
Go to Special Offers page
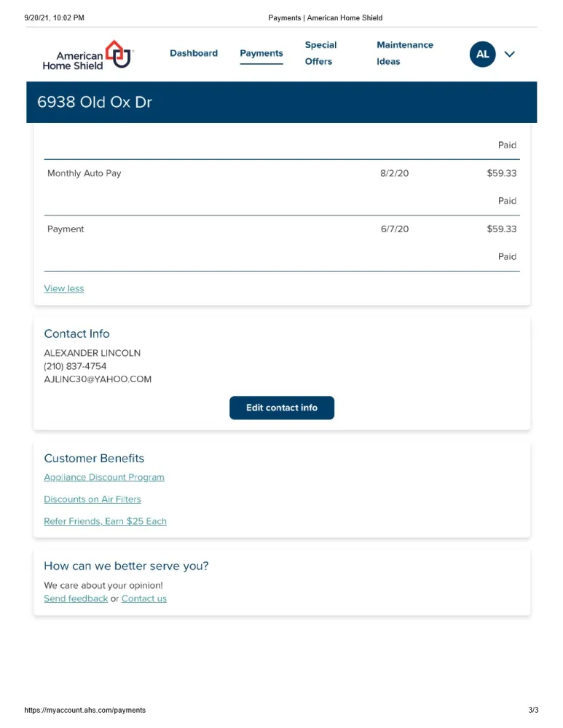coord(320,53)
